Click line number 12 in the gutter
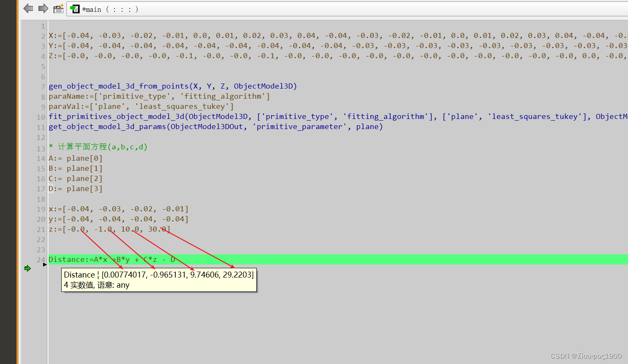Viewport: 628px width, 364px height. click(x=41, y=138)
